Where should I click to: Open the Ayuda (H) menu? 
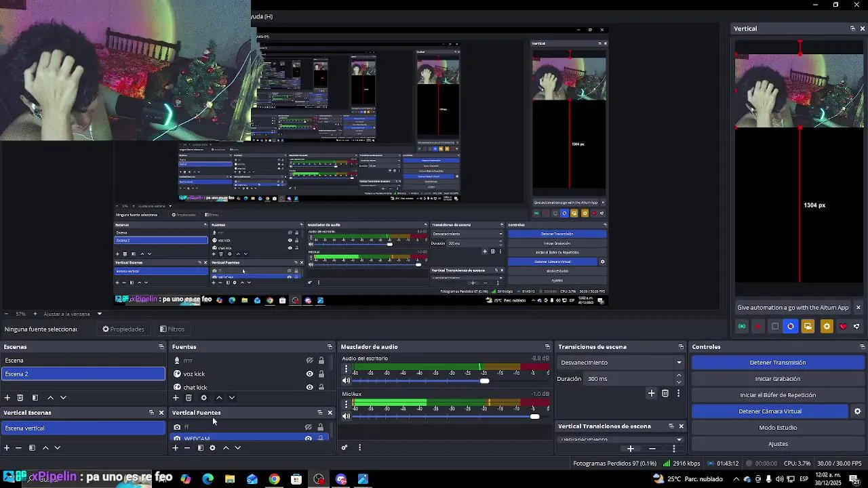[x=261, y=16]
